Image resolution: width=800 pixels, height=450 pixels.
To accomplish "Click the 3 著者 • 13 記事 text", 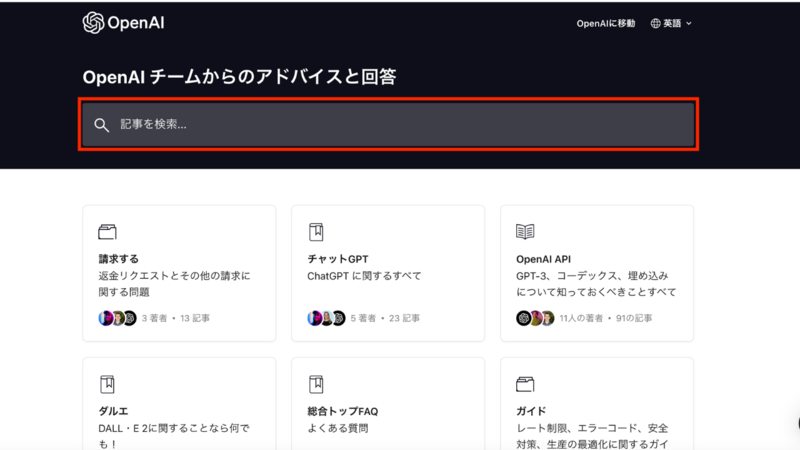I will coord(176,318).
